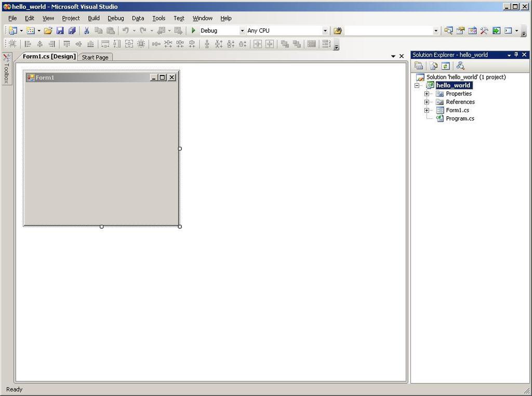Click Show All Files in Solution Explorer
This screenshot has width=532, height=396.
tap(434, 66)
